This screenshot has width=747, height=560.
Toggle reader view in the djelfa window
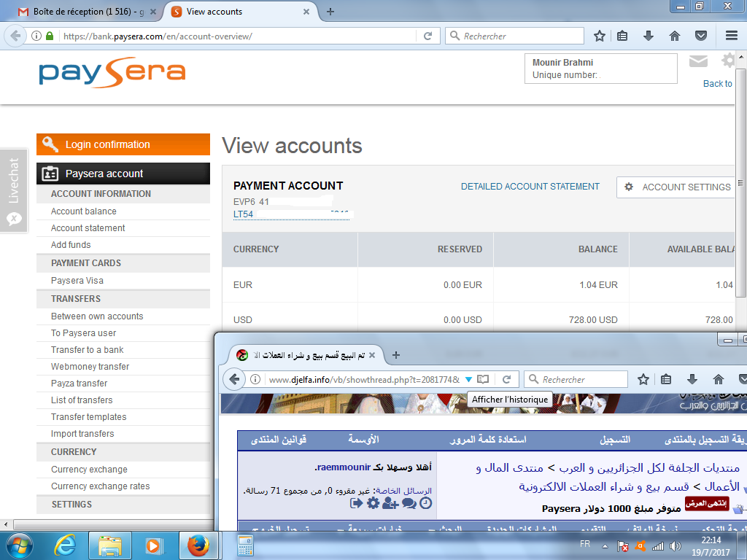click(x=483, y=379)
